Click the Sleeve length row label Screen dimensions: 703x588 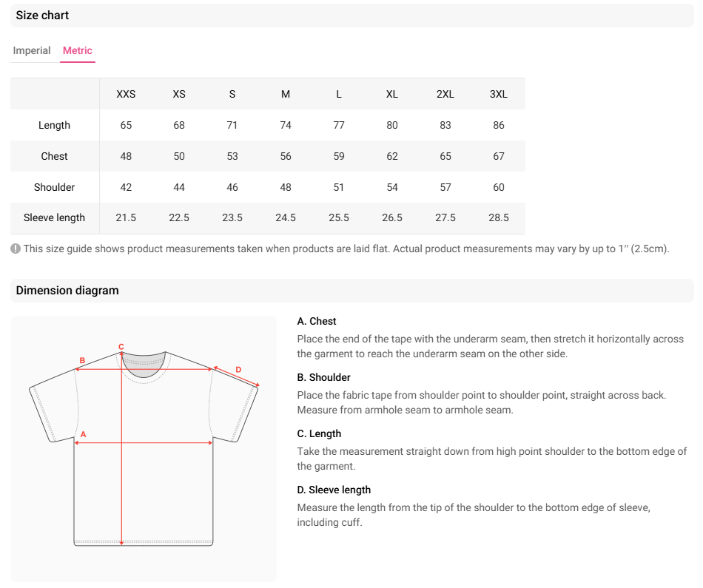pyautogui.click(x=54, y=217)
